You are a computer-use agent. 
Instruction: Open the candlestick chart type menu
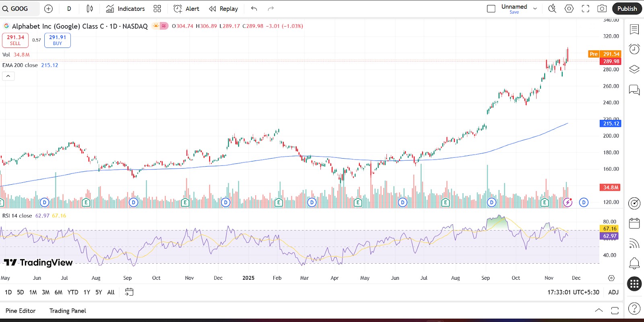click(90, 8)
